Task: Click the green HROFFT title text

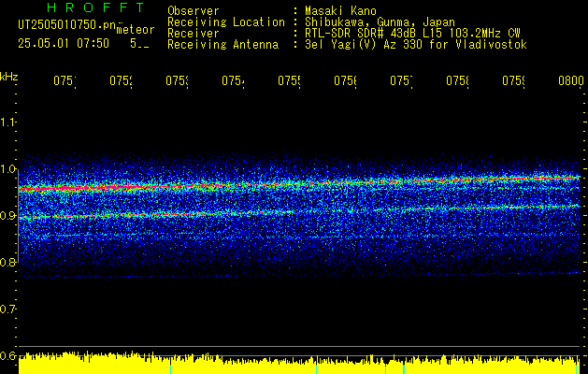Action: (96, 7)
